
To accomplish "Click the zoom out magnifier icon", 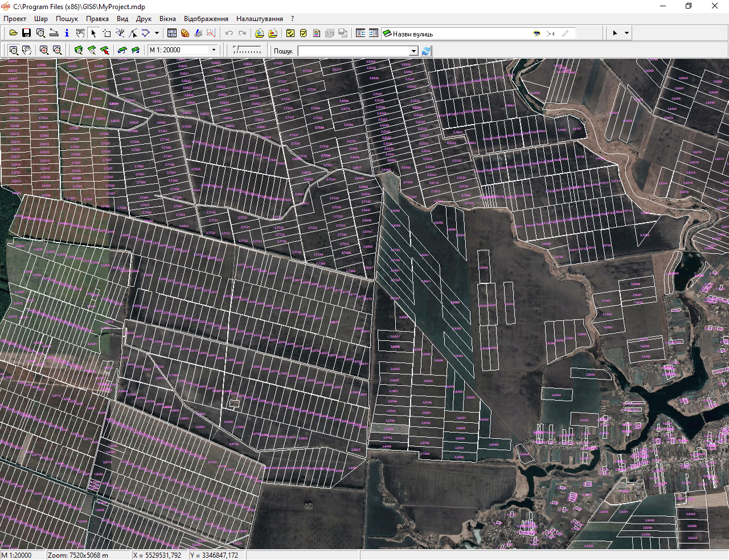I will [x=57, y=50].
